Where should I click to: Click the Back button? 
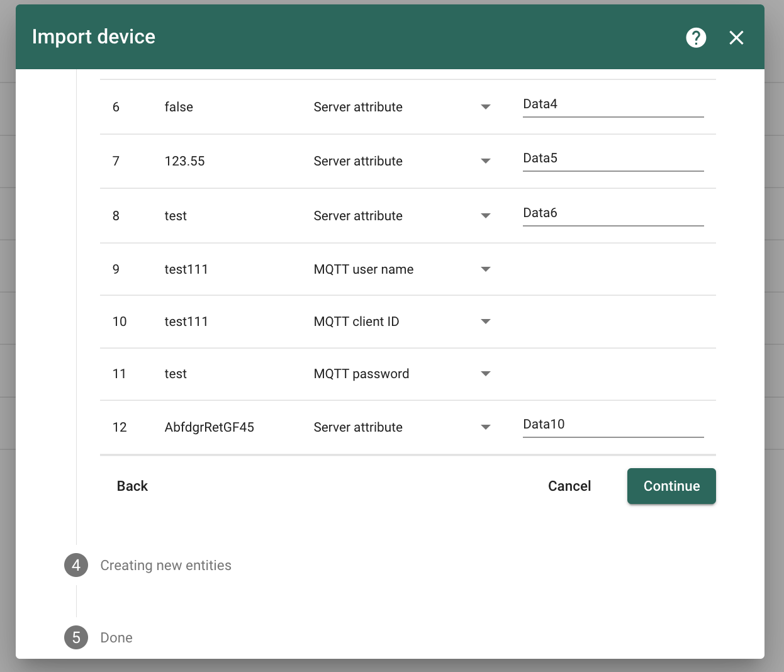pos(132,486)
